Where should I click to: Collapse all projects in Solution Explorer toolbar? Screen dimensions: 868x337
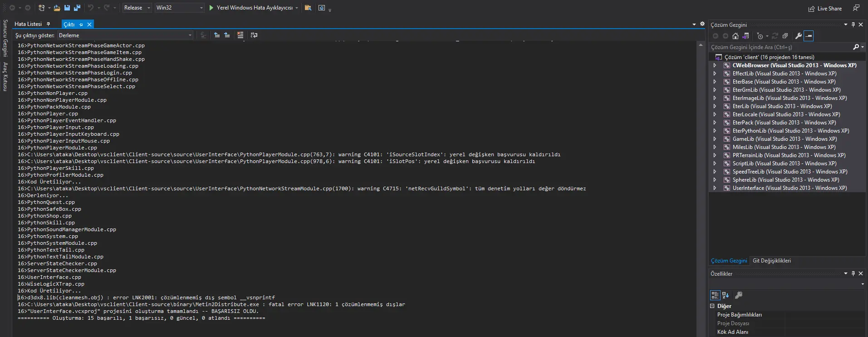[x=785, y=36]
